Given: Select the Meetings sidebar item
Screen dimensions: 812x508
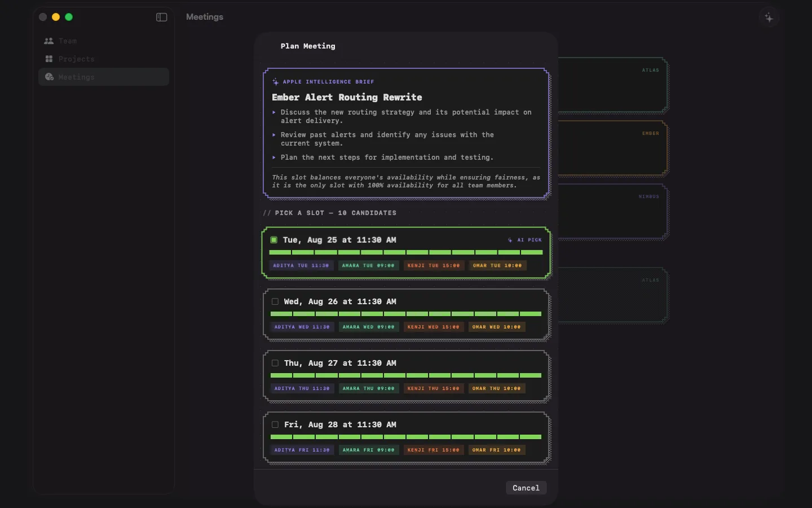Looking at the screenshot, I should click(104, 77).
